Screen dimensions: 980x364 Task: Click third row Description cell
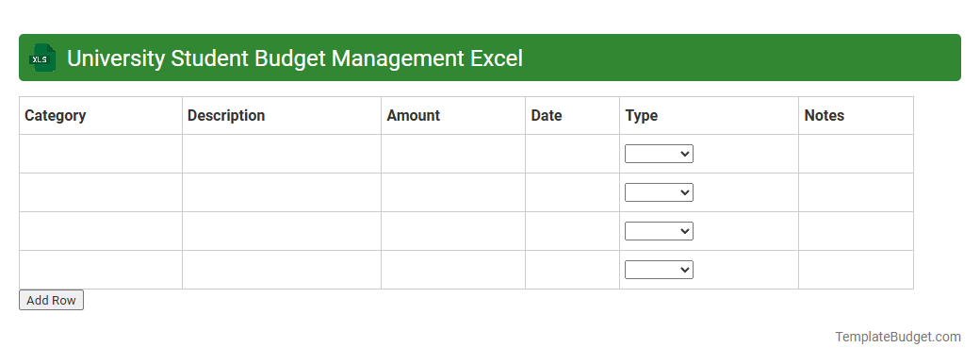282,231
